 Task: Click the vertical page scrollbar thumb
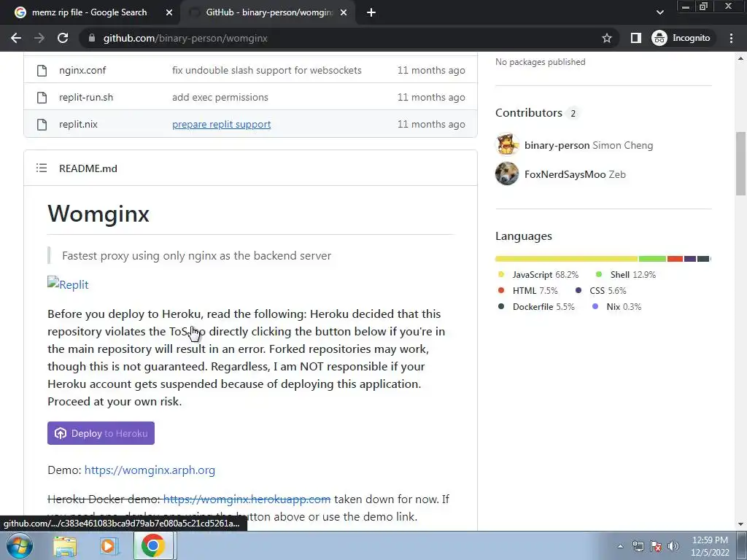click(741, 163)
